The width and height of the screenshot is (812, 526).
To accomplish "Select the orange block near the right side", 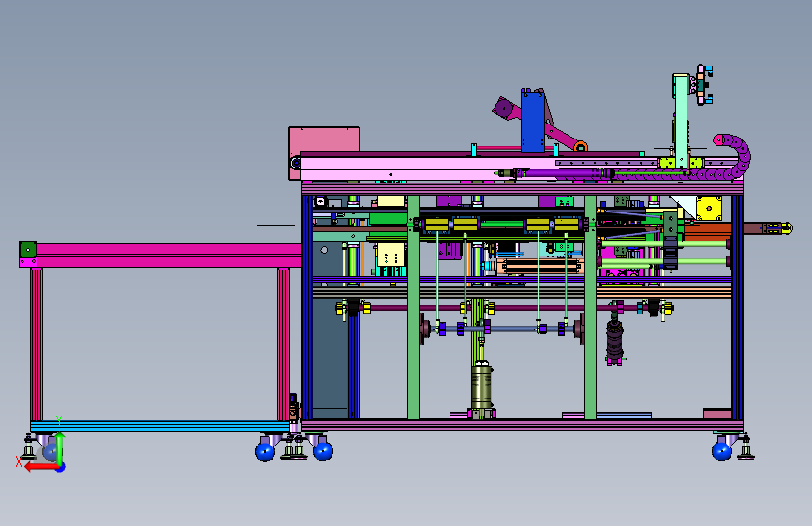I will [x=707, y=230].
